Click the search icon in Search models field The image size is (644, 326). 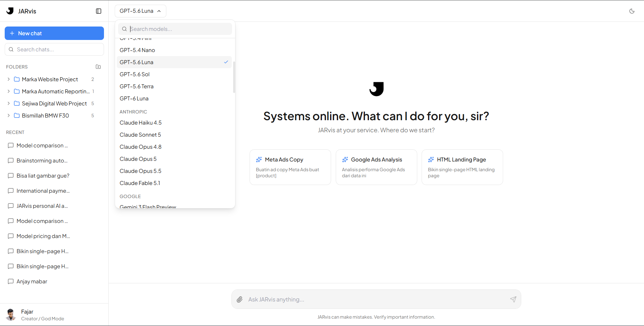[124, 29]
